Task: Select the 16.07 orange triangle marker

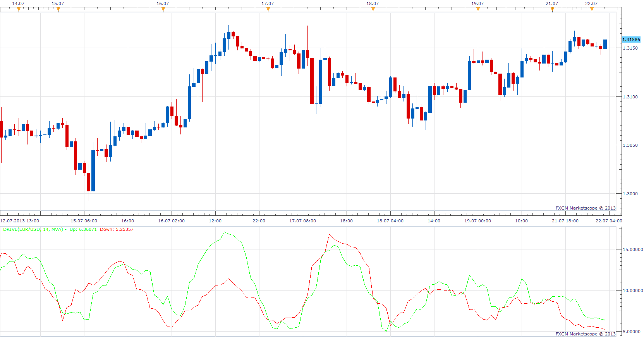Action: (163, 9)
